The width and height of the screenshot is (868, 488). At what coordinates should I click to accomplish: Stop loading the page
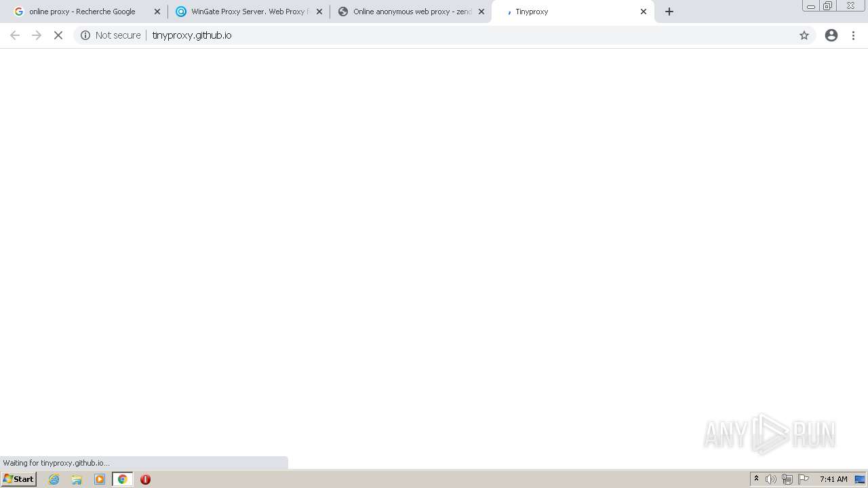tap(58, 35)
